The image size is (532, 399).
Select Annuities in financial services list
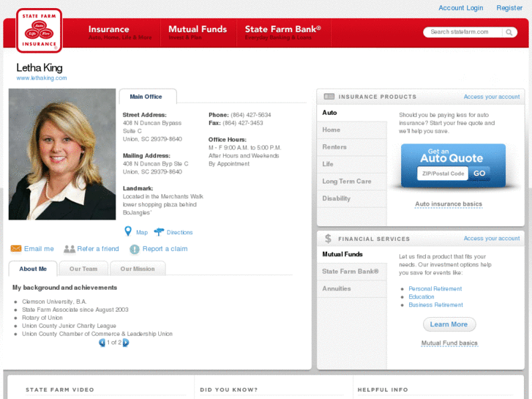point(352,288)
